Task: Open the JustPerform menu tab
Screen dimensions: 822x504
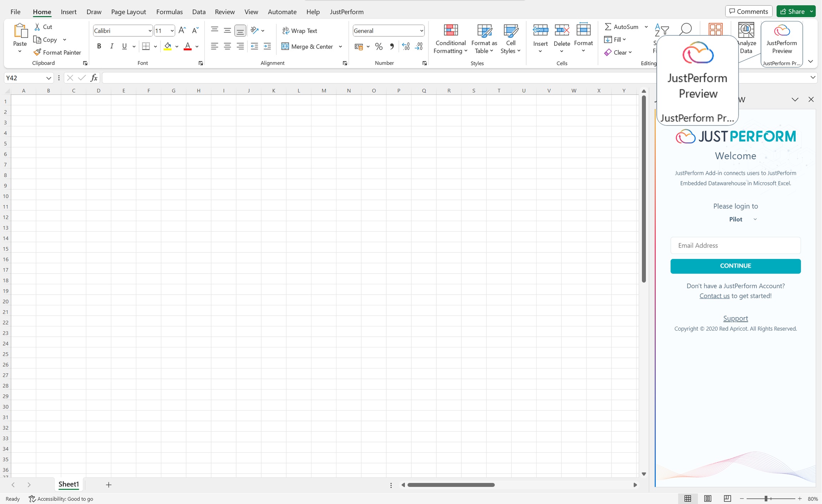Action: point(346,11)
